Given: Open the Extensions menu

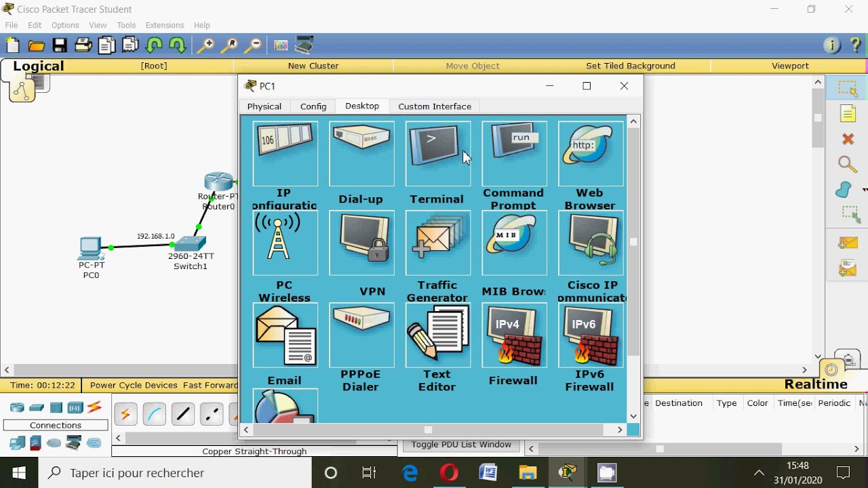Looking at the screenshot, I should [165, 25].
